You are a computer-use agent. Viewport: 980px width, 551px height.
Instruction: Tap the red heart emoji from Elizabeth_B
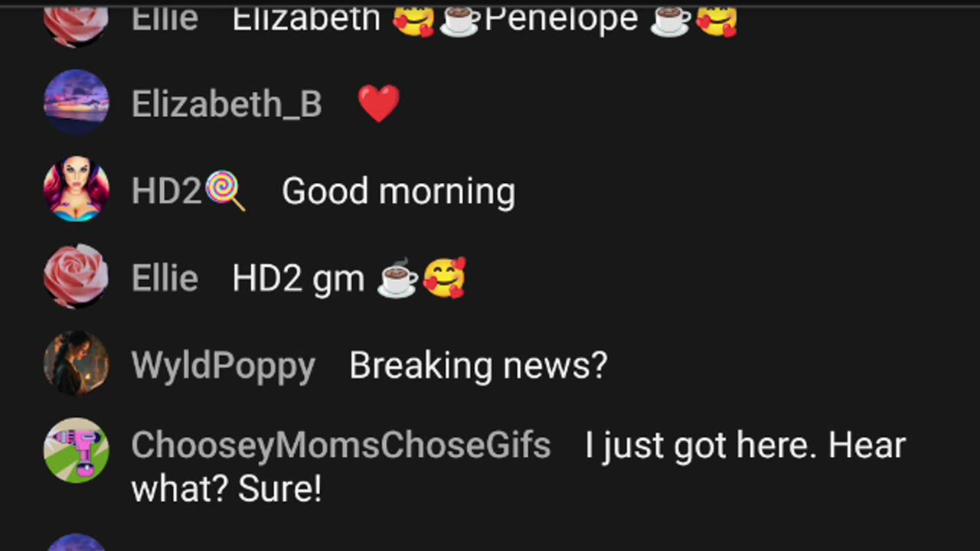click(379, 104)
